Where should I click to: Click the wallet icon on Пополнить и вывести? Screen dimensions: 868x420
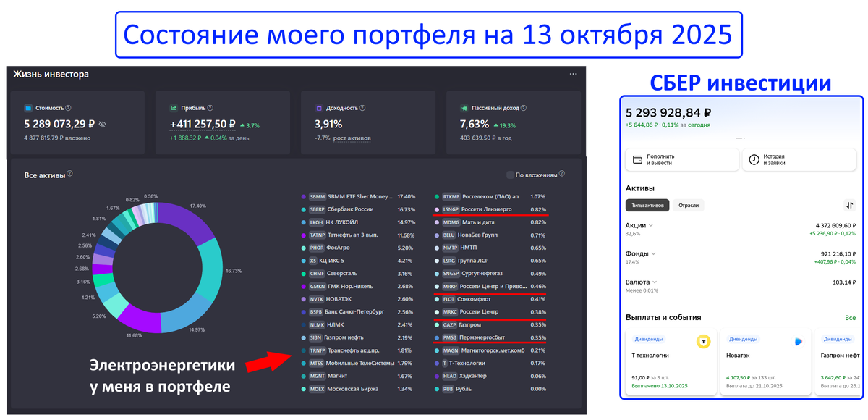(638, 159)
